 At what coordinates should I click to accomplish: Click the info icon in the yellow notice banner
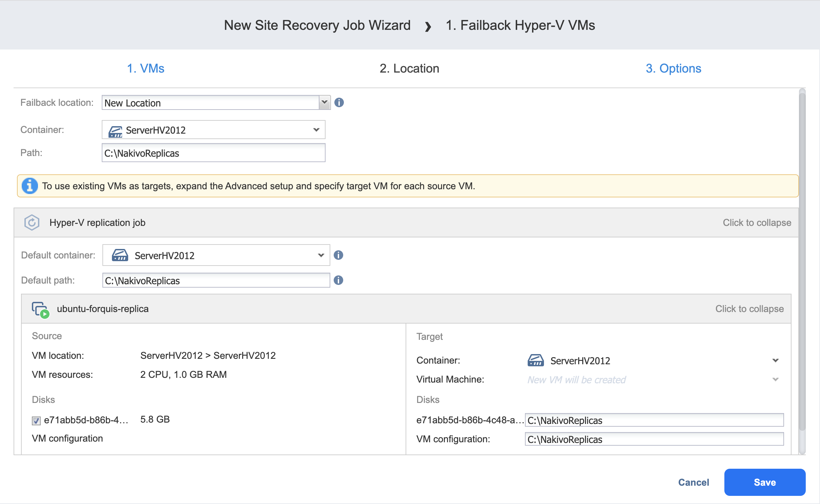click(30, 186)
